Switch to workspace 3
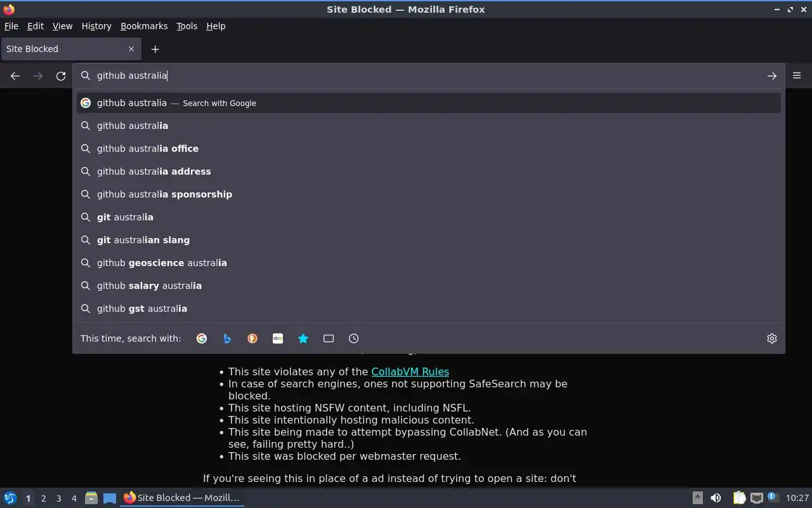The image size is (812, 508). click(58, 498)
